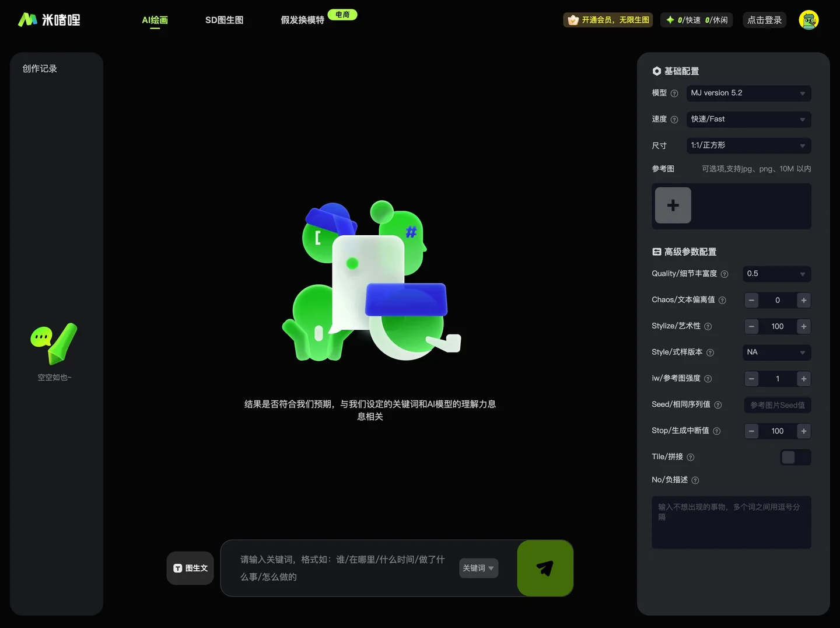Switch to the 假发换模特 tab
Screen dimensions: 840x628
point(302,19)
